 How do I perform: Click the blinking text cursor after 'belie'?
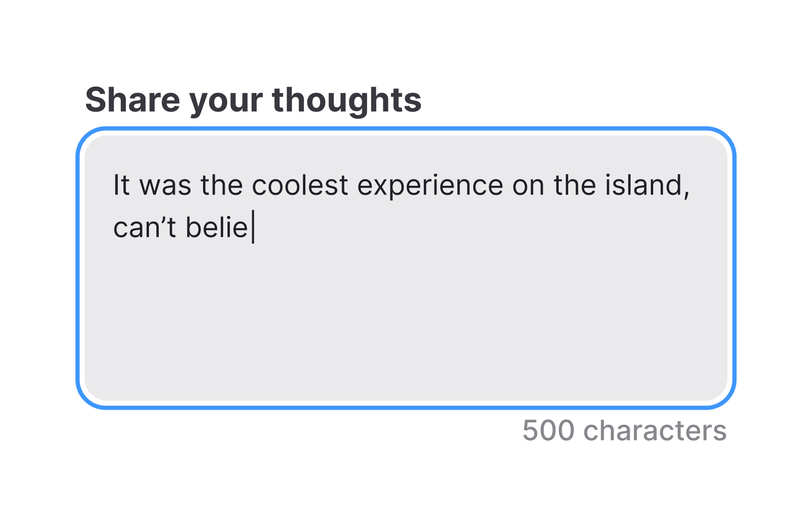[253, 228]
